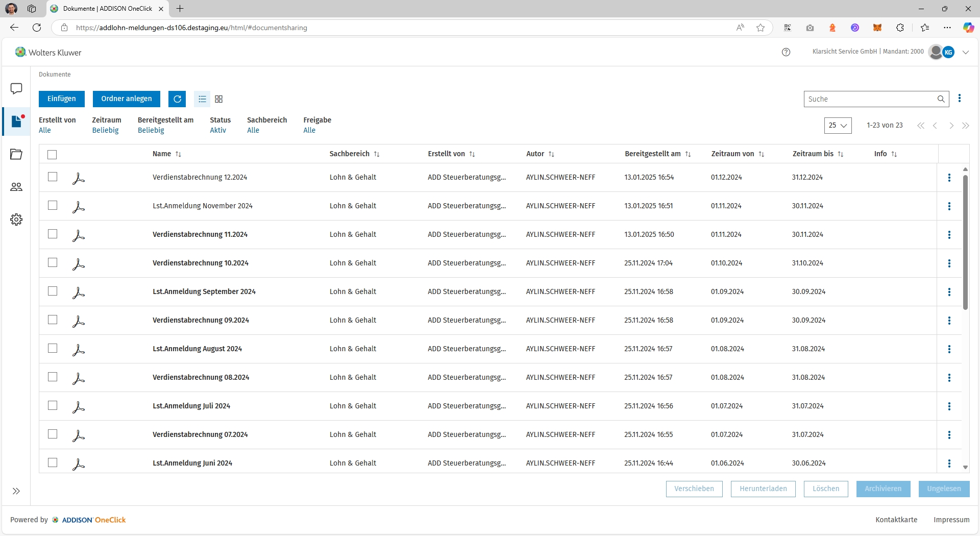Select checkbox for Lst.Anmeldung November 2024
Viewport: 980px width, 536px height.
[53, 205]
